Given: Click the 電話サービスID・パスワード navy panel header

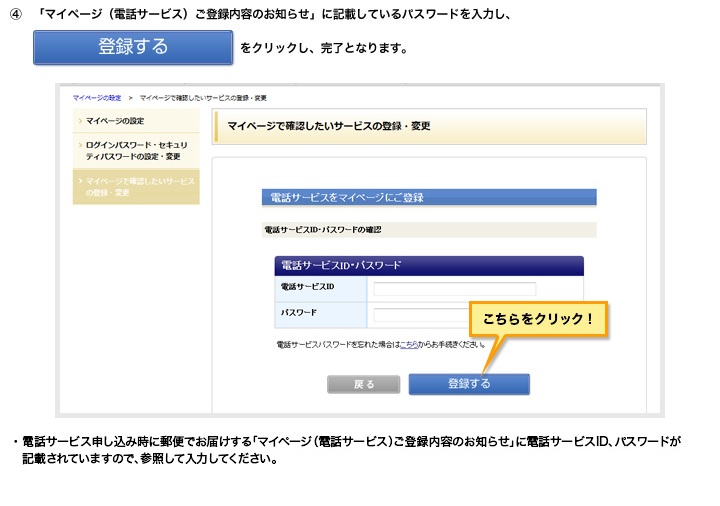Looking at the screenshot, I should pyautogui.click(x=428, y=265).
